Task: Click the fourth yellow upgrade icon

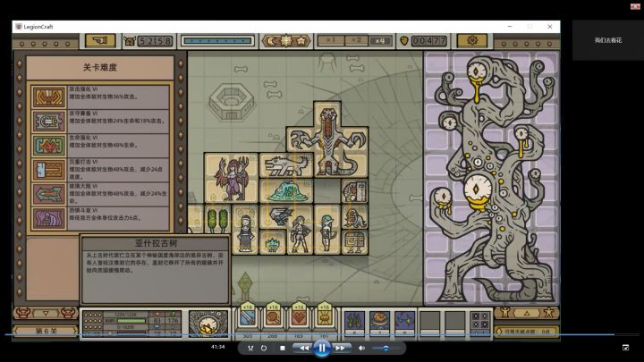Action: point(324,318)
